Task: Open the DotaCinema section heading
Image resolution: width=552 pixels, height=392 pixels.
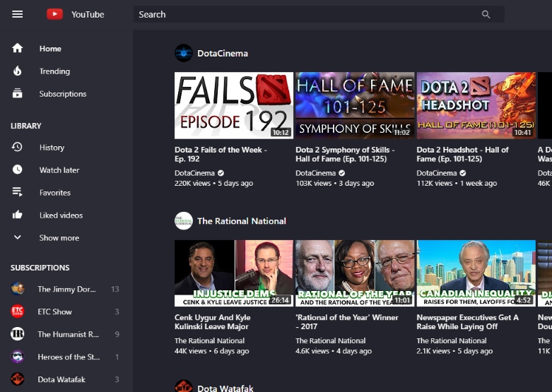Action: coord(223,54)
